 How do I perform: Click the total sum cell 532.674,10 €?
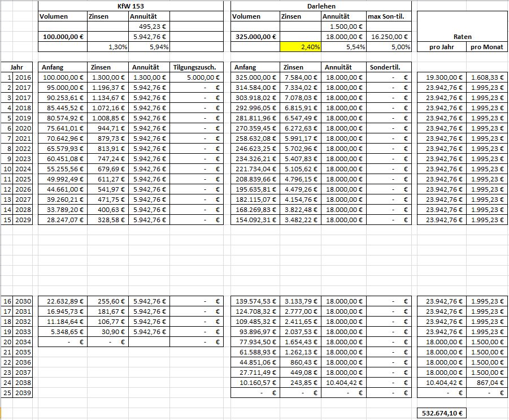[x=441, y=413]
